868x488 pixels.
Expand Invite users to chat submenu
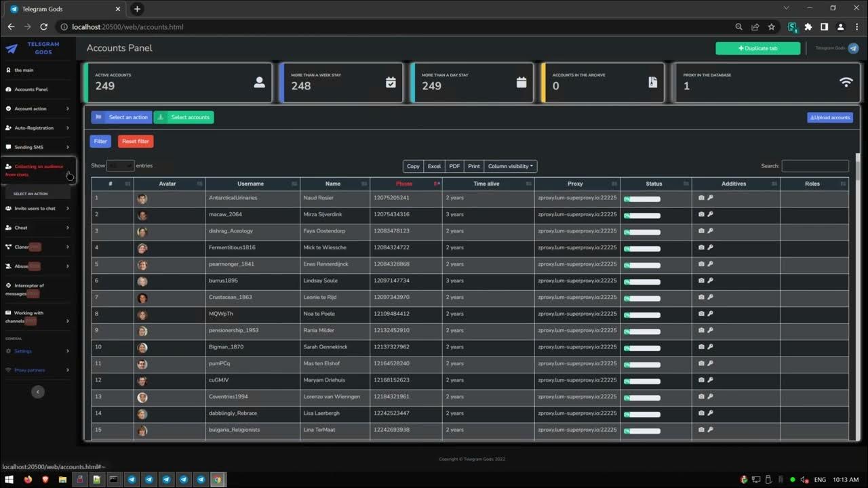[x=37, y=209]
